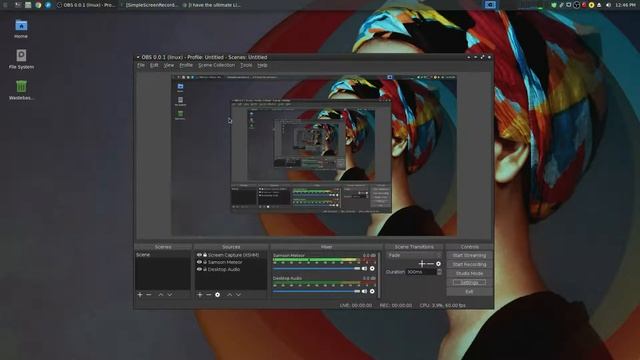Mute Desktop Audio in mixer

coord(364,291)
